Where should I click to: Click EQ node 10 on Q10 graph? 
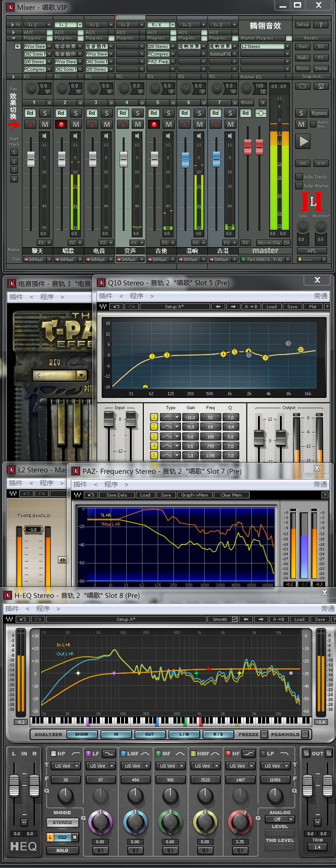tap(301, 349)
